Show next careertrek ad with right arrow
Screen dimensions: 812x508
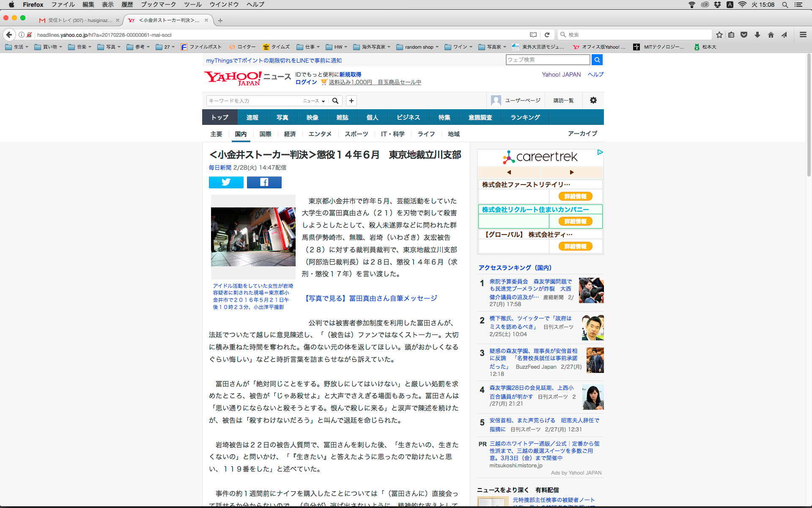click(x=571, y=172)
